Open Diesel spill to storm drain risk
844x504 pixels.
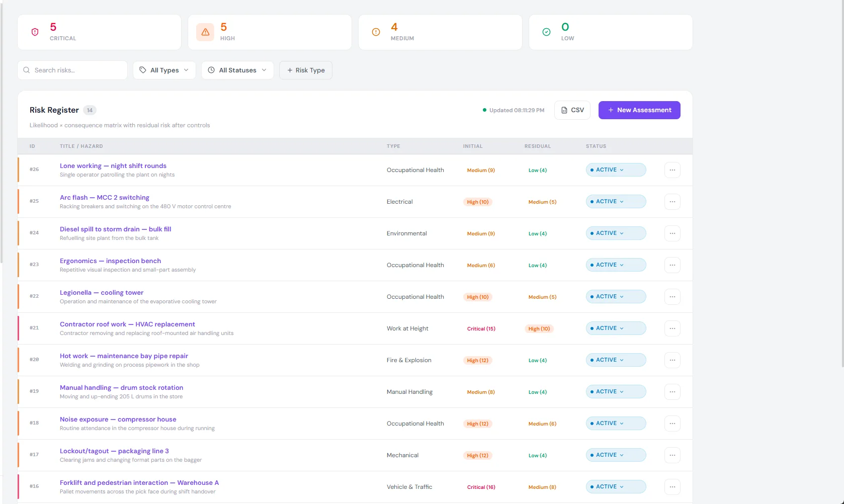[x=116, y=229]
